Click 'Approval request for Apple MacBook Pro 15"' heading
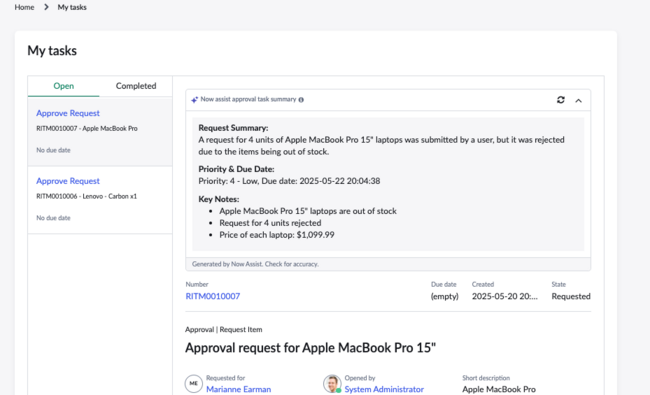 (310, 348)
